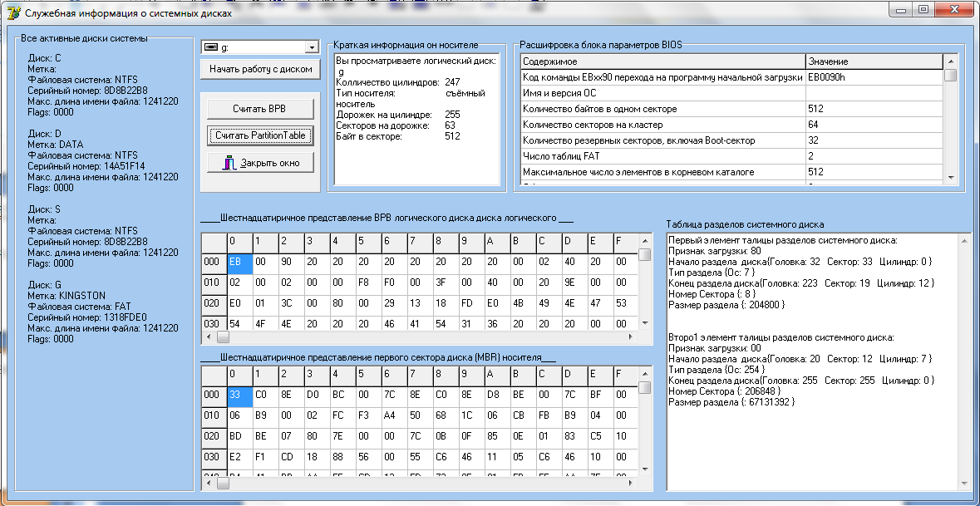980x506 pixels.
Task: Click the drive icon in the g: combo box
Action: 210,47
